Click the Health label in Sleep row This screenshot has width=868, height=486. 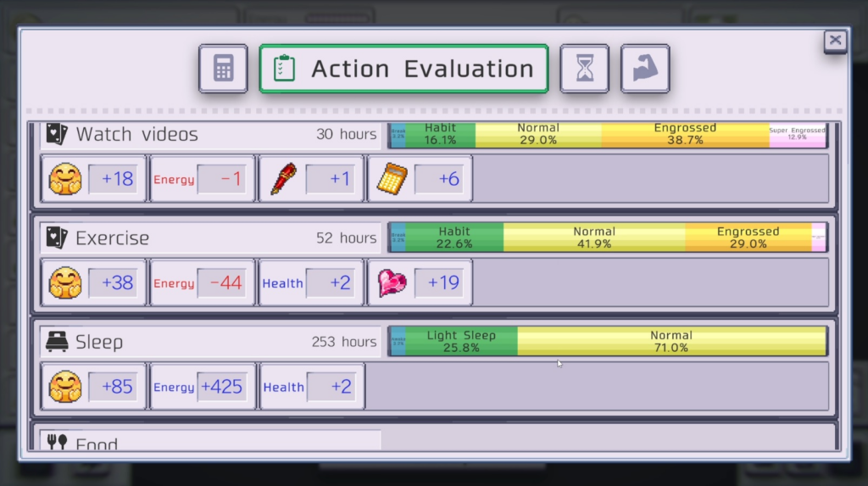click(283, 388)
